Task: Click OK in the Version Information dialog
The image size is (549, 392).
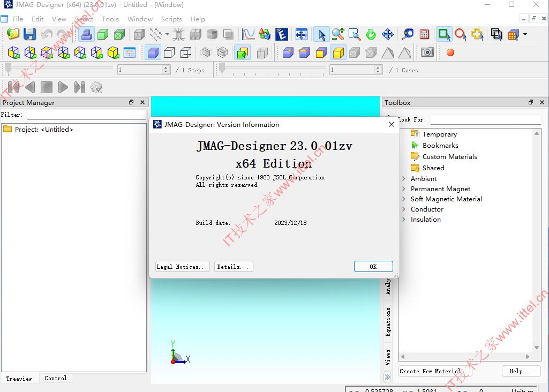Action: (373, 267)
